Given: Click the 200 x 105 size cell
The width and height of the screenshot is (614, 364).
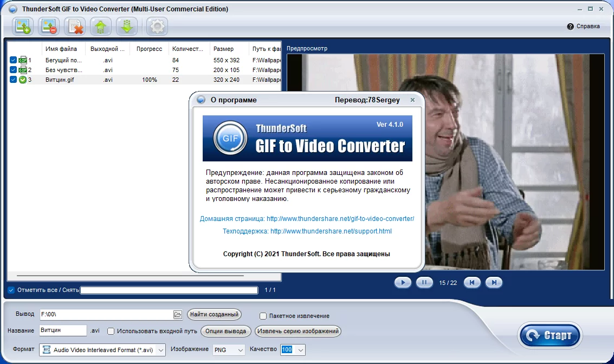Looking at the screenshot, I should [227, 70].
